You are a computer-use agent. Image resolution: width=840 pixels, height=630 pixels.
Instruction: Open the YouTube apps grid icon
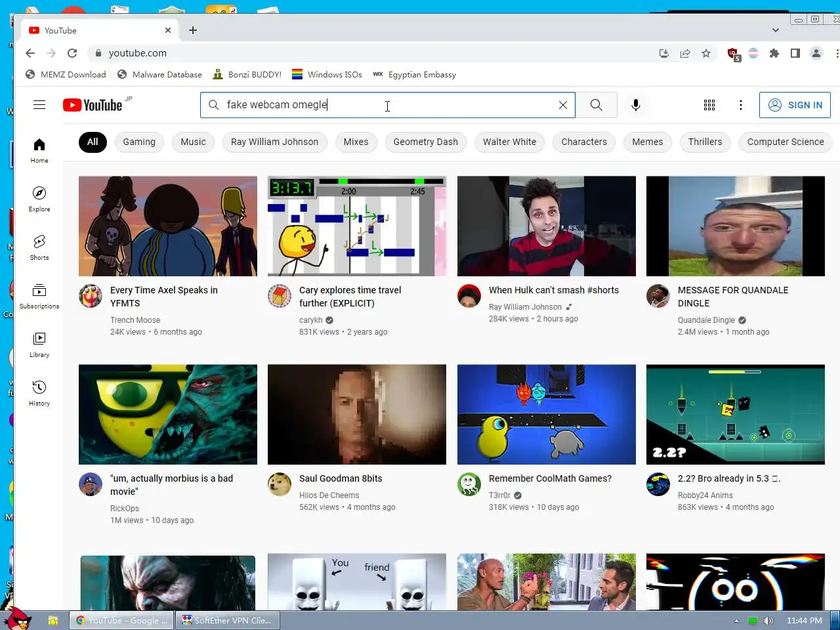coord(709,105)
